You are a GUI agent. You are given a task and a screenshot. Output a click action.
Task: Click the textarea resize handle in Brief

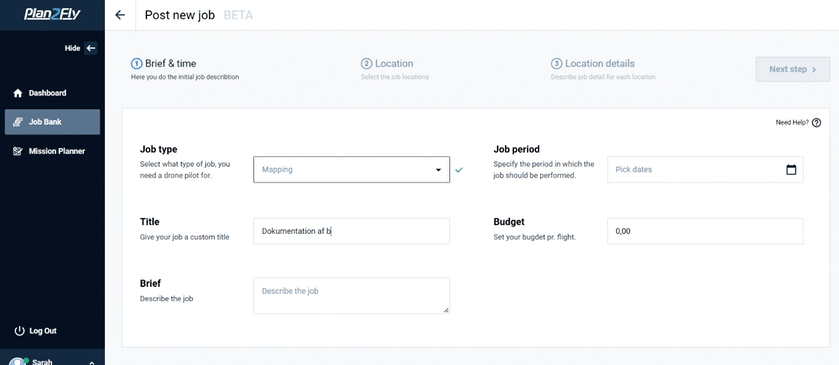pos(446,310)
